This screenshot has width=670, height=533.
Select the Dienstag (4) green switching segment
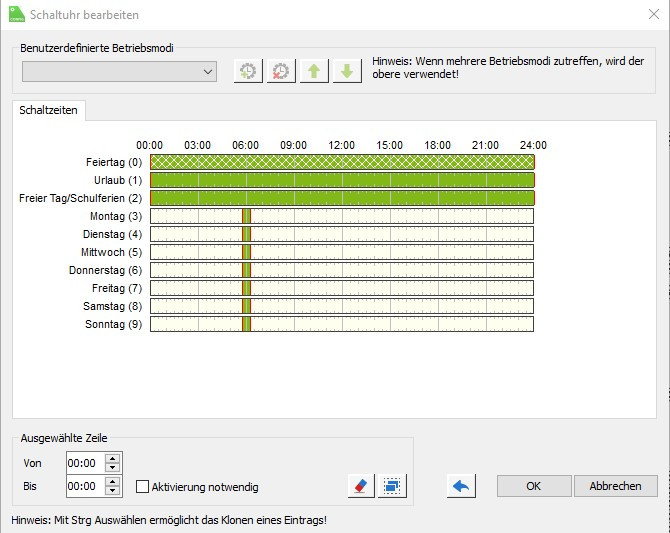click(x=247, y=234)
